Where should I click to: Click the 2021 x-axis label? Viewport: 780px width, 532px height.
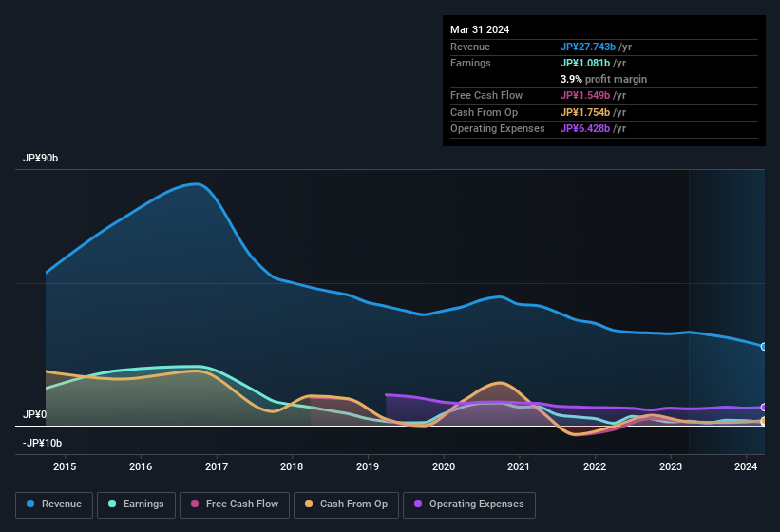(x=519, y=466)
